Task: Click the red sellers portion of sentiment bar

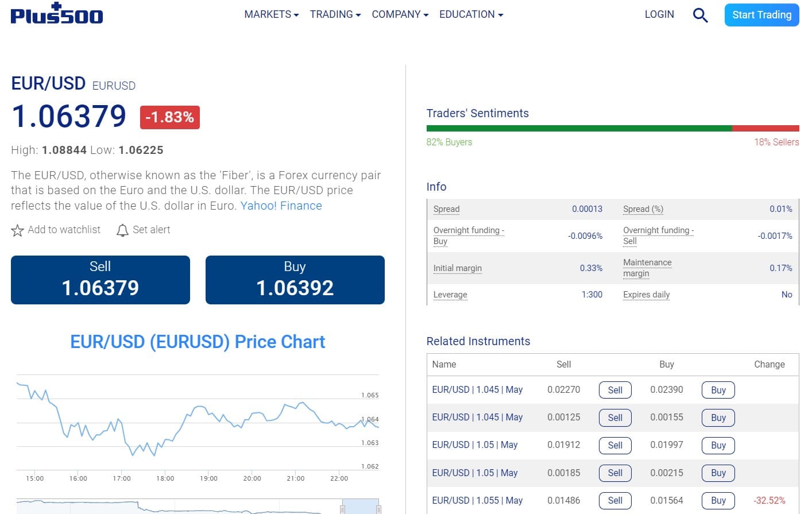Action: tap(765, 129)
